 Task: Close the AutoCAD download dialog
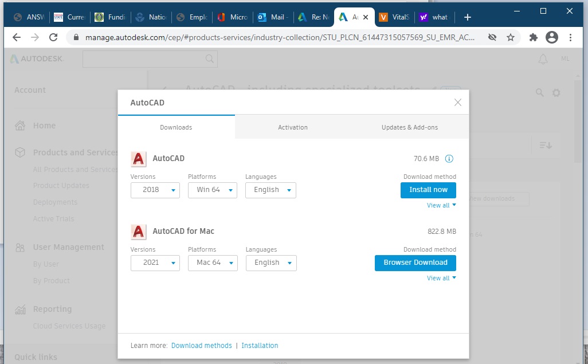457,103
